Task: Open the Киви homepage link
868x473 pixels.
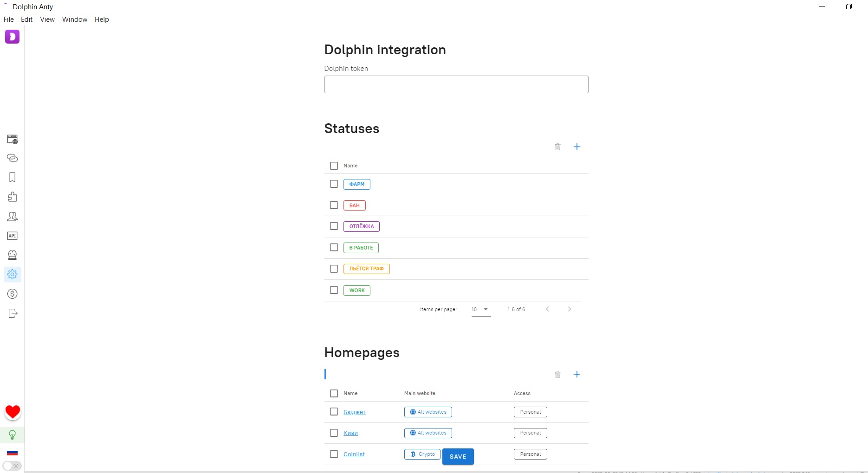Action: (351, 433)
